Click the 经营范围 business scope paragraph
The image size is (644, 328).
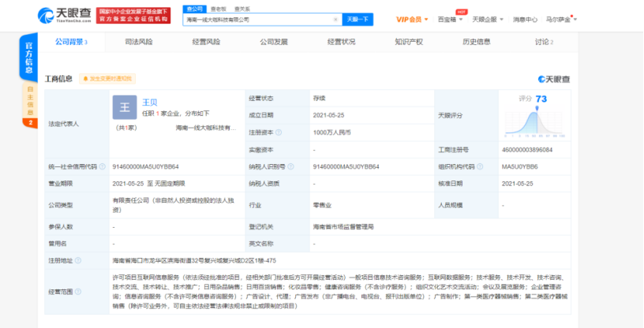(x=339, y=292)
